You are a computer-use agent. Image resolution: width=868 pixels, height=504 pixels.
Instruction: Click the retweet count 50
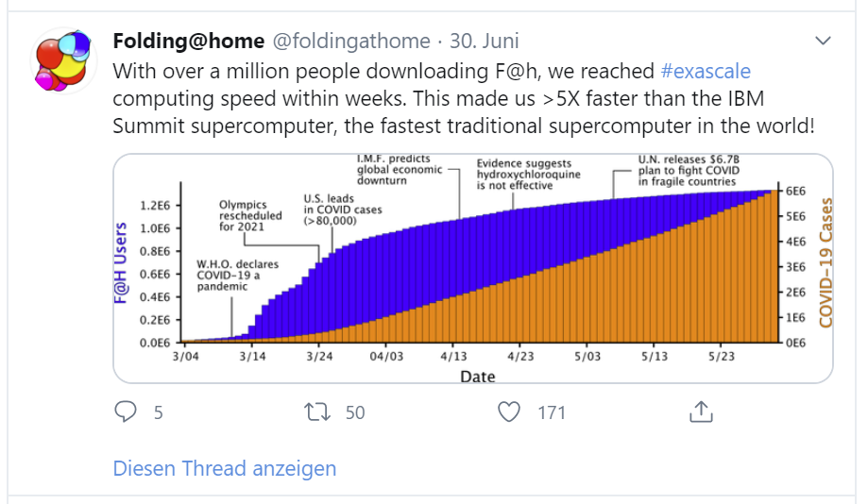(355, 412)
